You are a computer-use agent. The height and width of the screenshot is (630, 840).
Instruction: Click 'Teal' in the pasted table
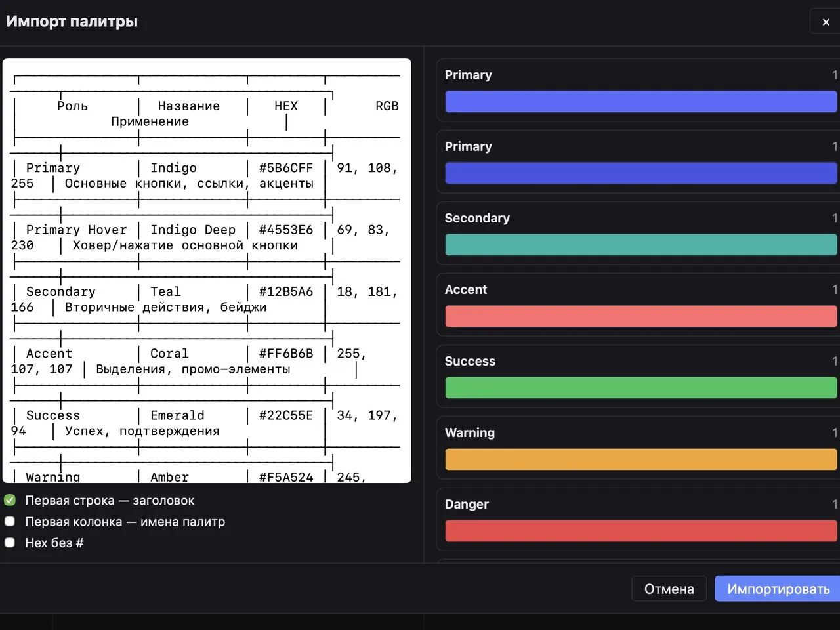165,291
